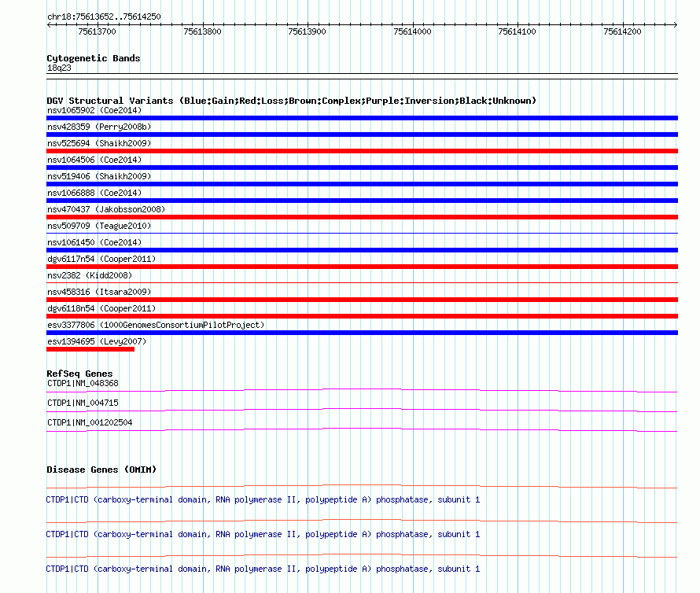Click the blue gain bar under nsv1065902

click(362, 118)
